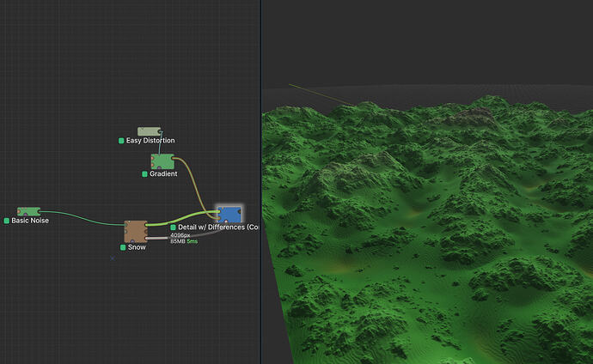This screenshot has width=593, height=364.
Task: Toggle the green status square beside Easy Distortion
Action: [x=121, y=141]
